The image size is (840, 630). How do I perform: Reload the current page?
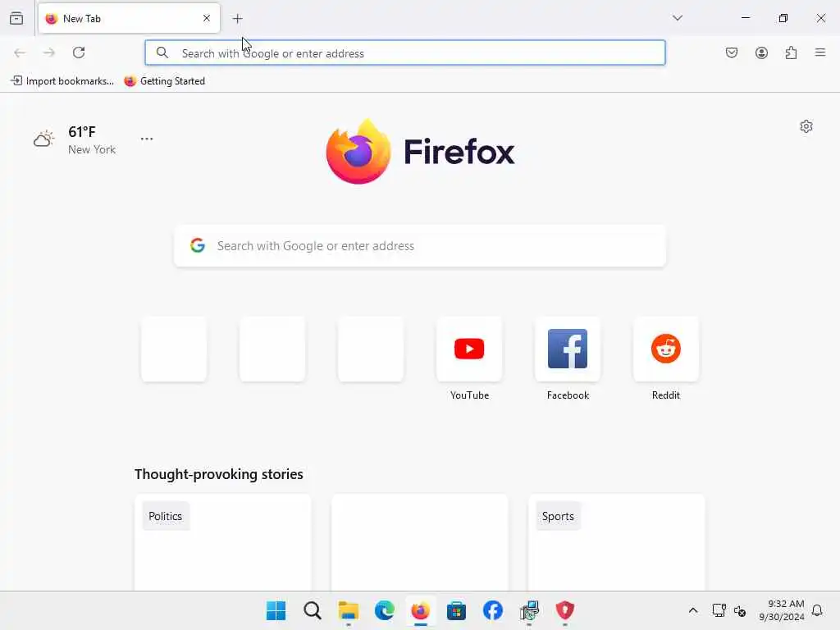(x=79, y=52)
